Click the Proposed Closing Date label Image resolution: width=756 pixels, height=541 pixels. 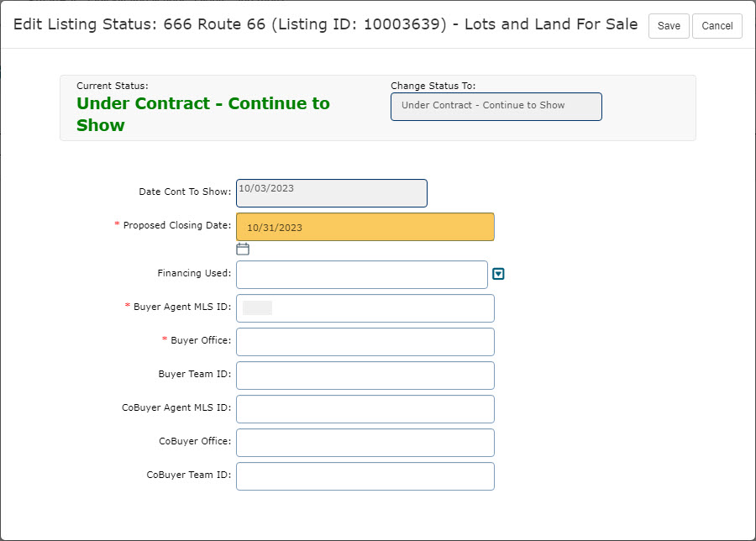pyautogui.click(x=176, y=225)
